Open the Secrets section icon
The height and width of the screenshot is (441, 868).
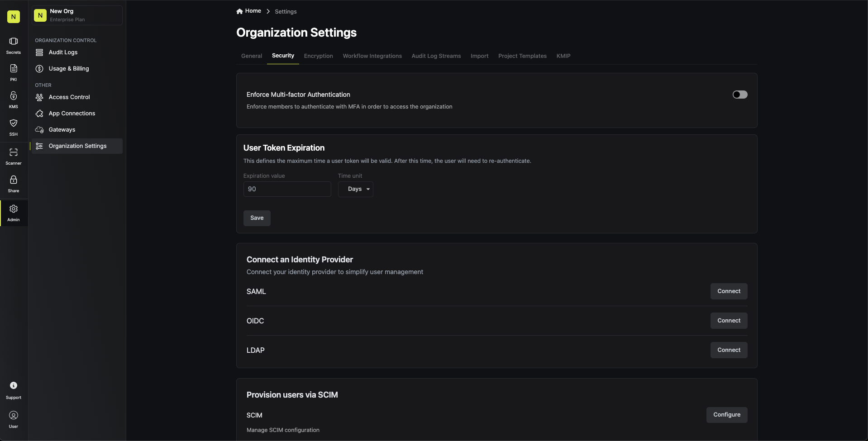(14, 41)
